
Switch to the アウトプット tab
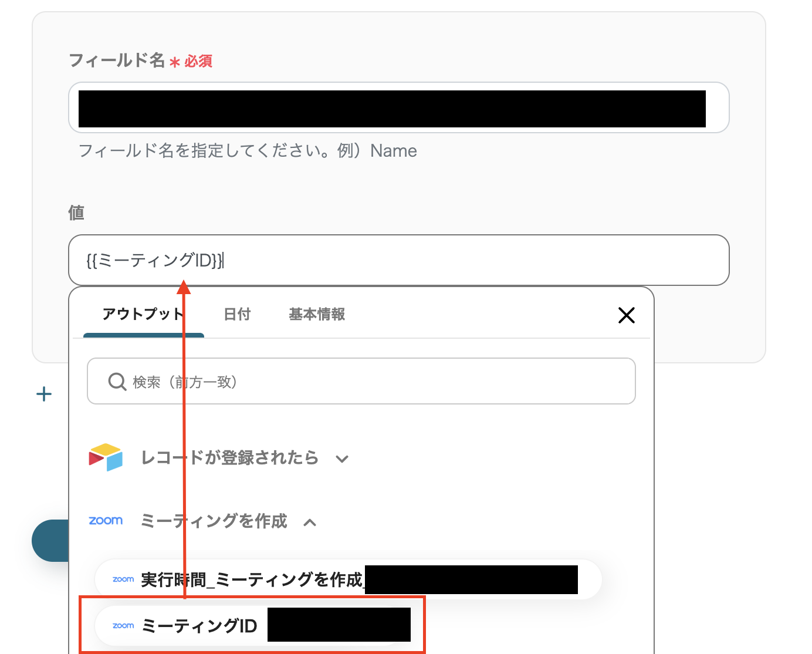tap(144, 315)
